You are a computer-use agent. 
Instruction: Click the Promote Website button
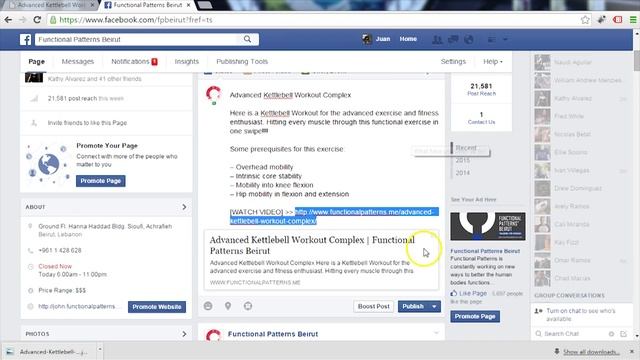[x=157, y=307]
